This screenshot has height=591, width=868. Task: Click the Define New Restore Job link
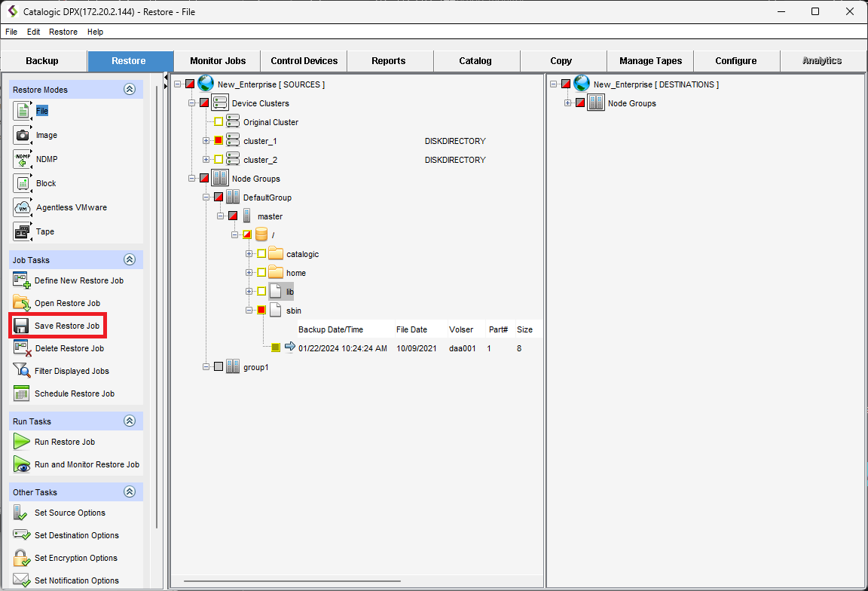point(78,280)
